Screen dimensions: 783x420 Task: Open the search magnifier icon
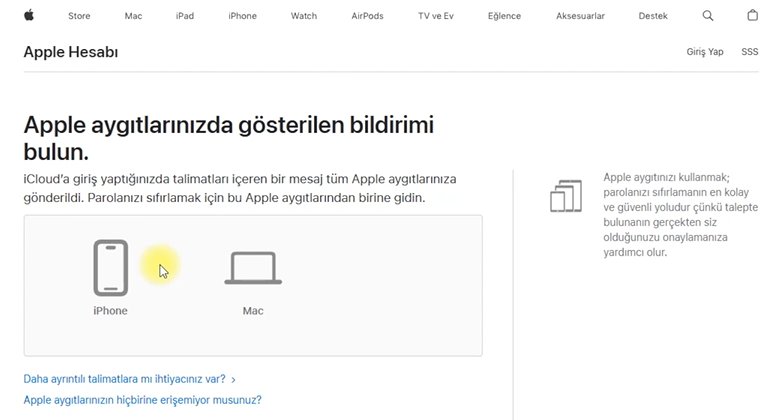(x=708, y=16)
